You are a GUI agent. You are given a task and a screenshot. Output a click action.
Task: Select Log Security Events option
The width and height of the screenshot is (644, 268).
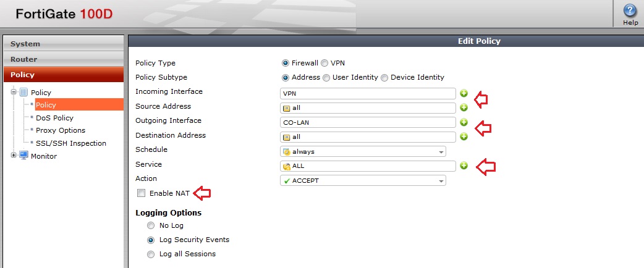(x=151, y=240)
